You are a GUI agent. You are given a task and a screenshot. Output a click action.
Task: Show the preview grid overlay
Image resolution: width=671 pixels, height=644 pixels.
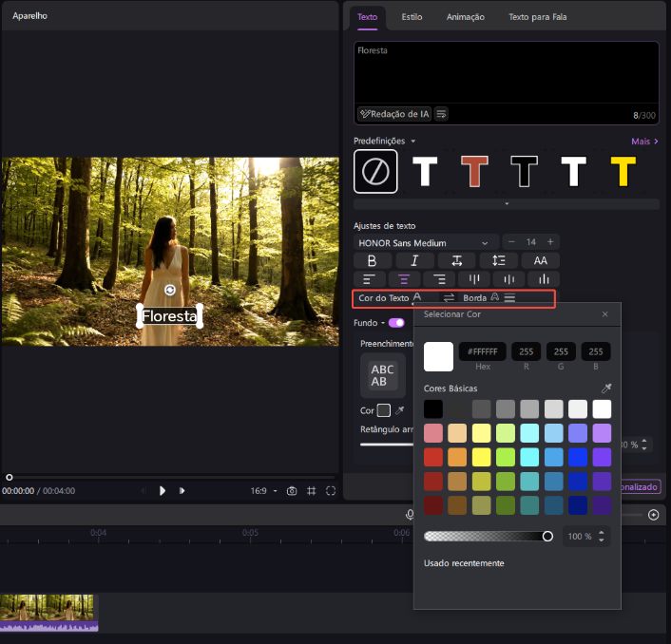tap(311, 491)
